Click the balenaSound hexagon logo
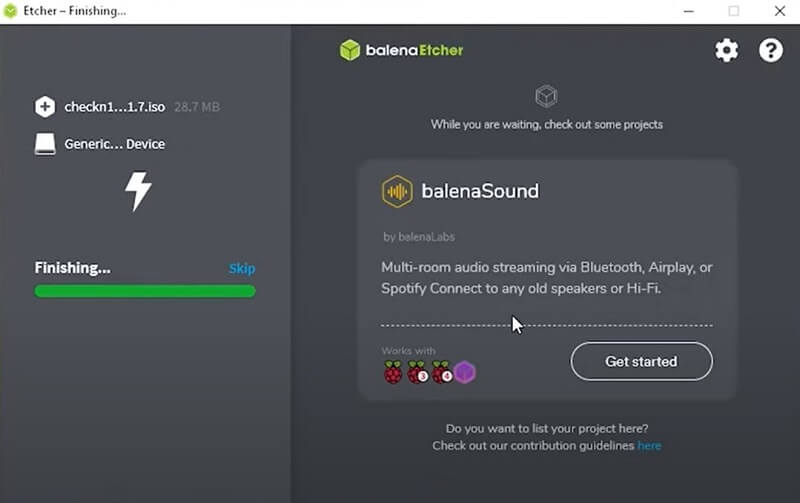This screenshot has height=503, width=800. [x=397, y=191]
